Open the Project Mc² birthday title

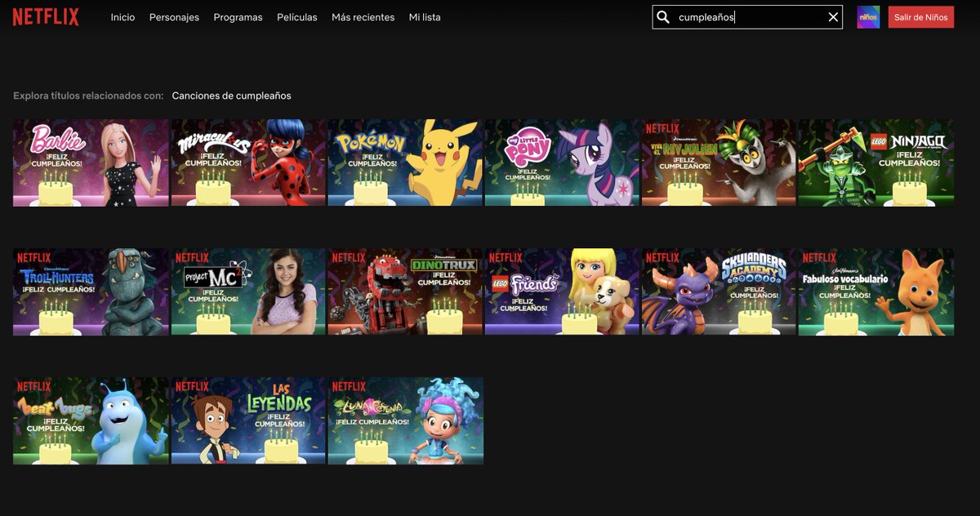pos(248,292)
